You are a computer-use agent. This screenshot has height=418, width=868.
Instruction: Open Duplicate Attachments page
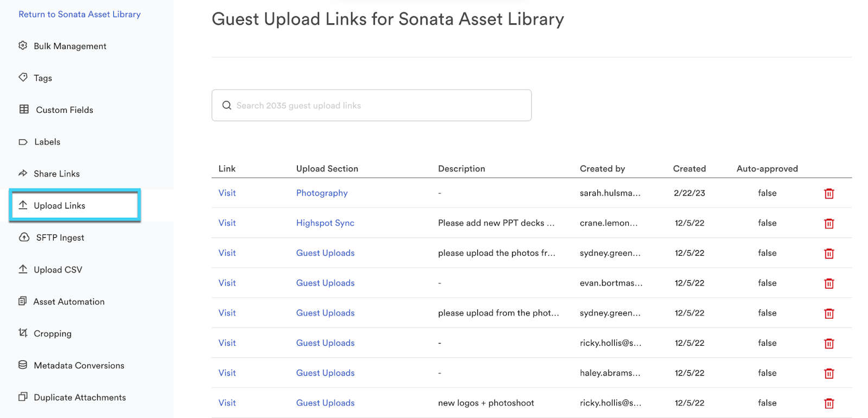pyautogui.click(x=80, y=397)
